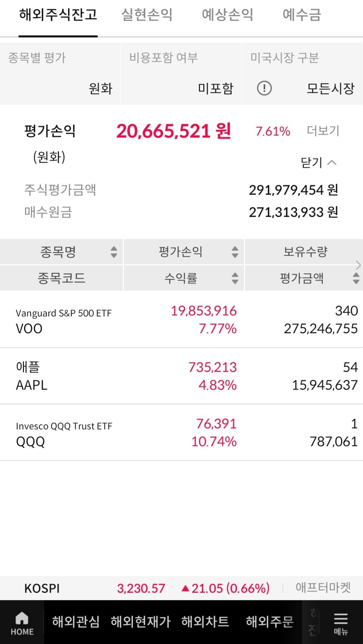
Task: Tap the info exclamation circle icon
Action: pos(264,88)
